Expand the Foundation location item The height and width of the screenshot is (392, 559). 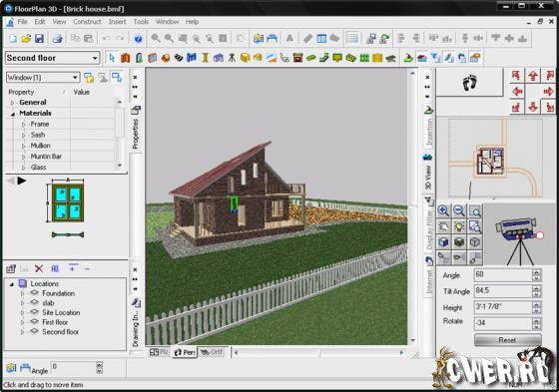[x=22, y=293]
